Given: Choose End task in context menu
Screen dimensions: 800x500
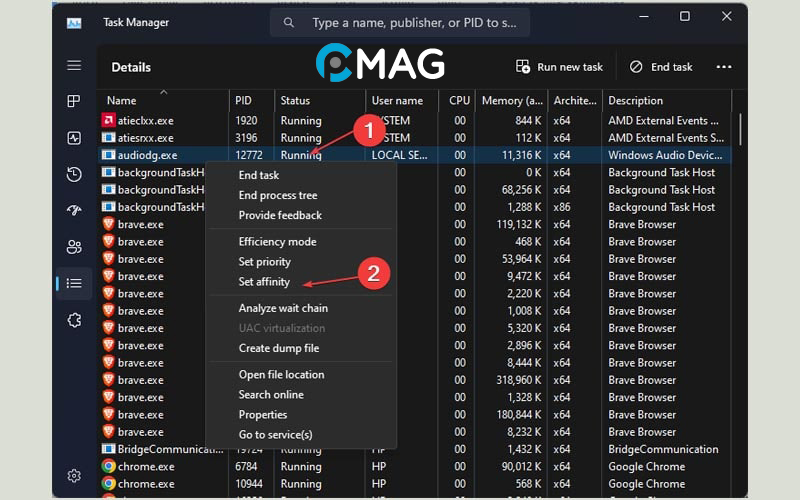Looking at the screenshot, I should coord(259,175).
